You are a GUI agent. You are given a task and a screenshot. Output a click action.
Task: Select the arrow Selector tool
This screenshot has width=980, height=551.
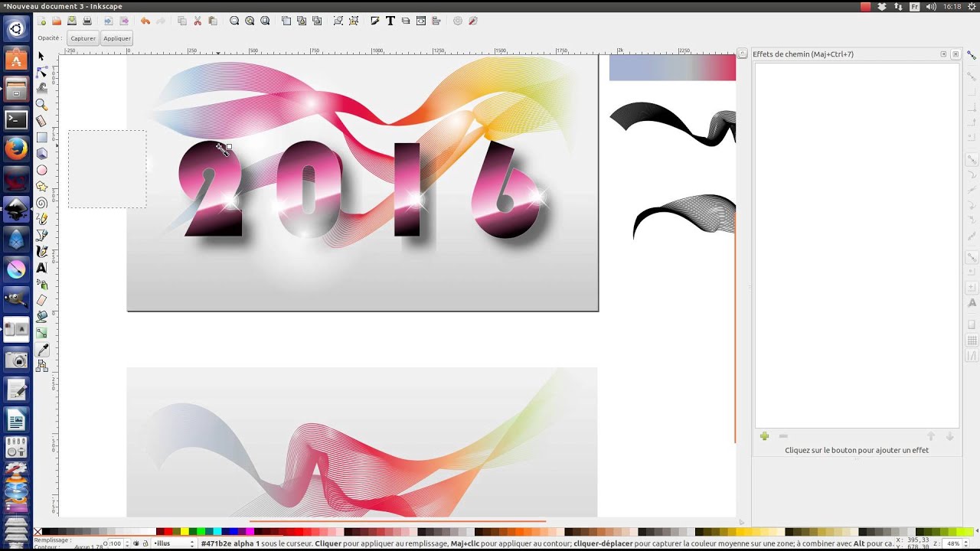click(41, 56)
